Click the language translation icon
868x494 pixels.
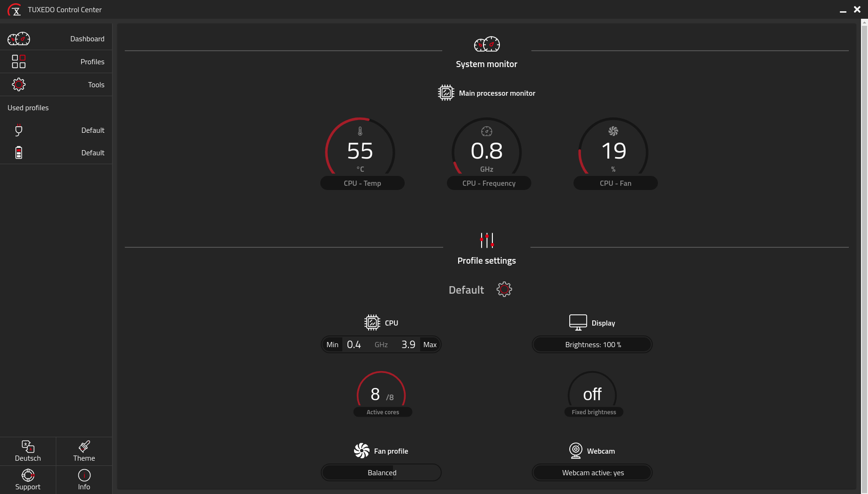28,446
